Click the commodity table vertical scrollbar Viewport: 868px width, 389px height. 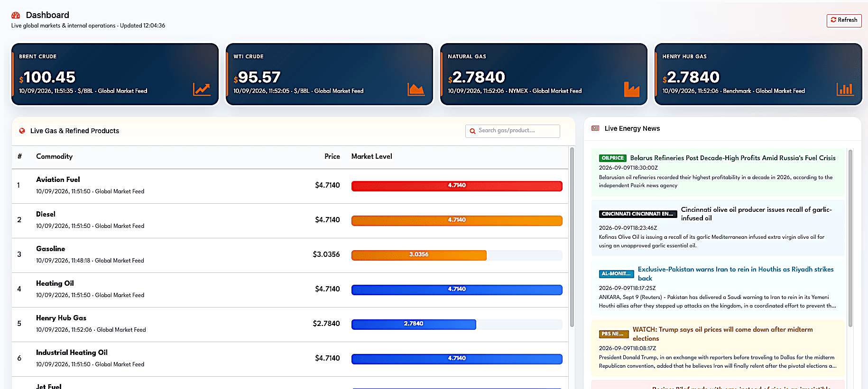point(572,237)
